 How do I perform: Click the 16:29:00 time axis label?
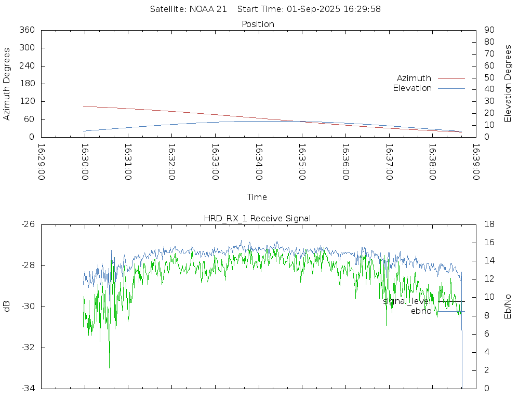pos(42,162)
